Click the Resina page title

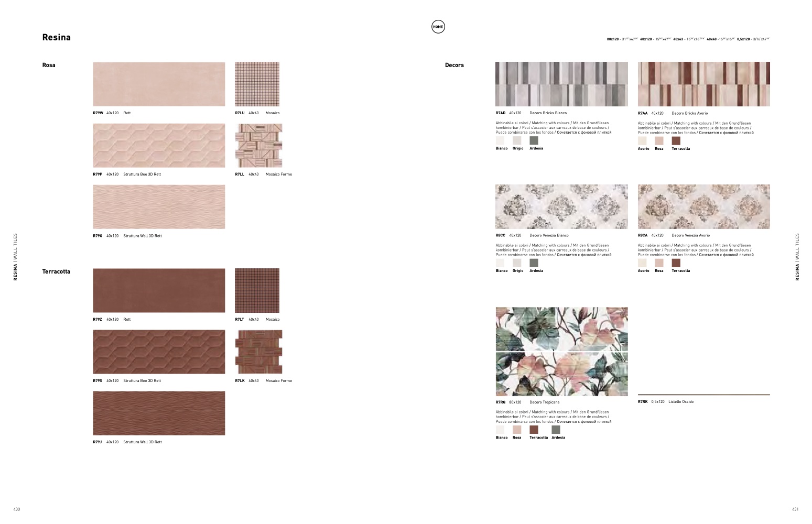click(56, 38)
